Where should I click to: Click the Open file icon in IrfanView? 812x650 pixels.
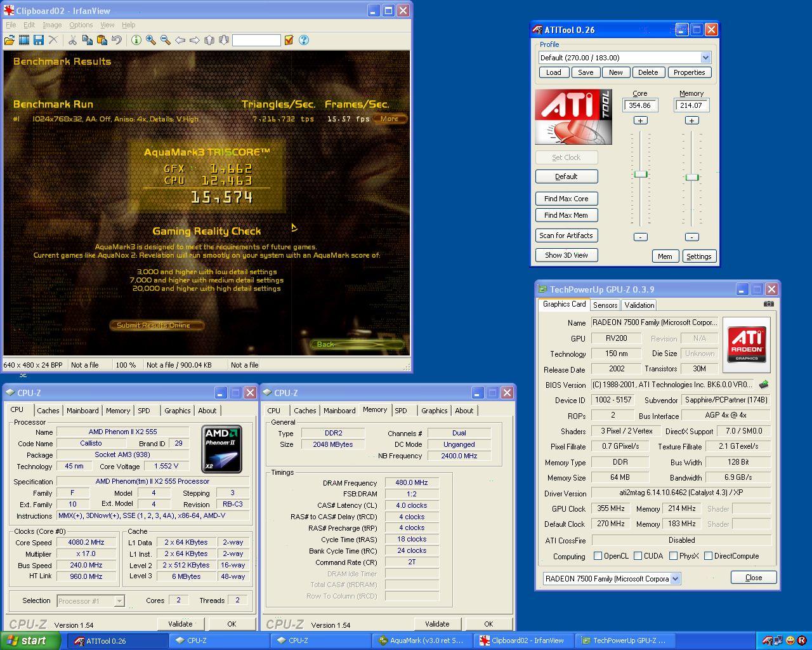10,40
